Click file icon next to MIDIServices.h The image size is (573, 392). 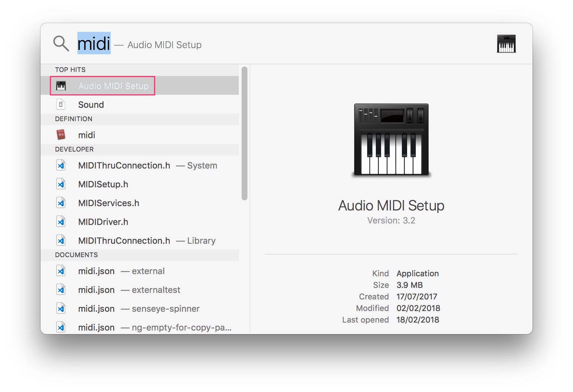61,203
